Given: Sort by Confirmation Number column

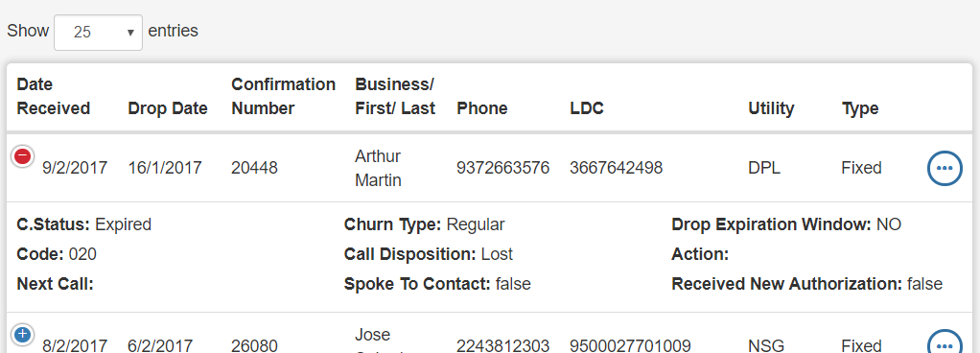Looking at the screenshot, I should pyautogui.click(x=283, y=96).
